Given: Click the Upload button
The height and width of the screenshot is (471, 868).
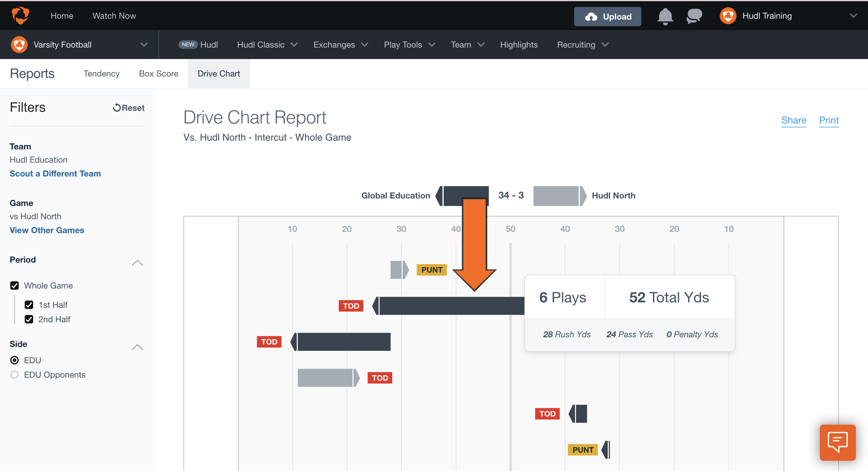Looking at the screenshot, I should coord(607,16).
